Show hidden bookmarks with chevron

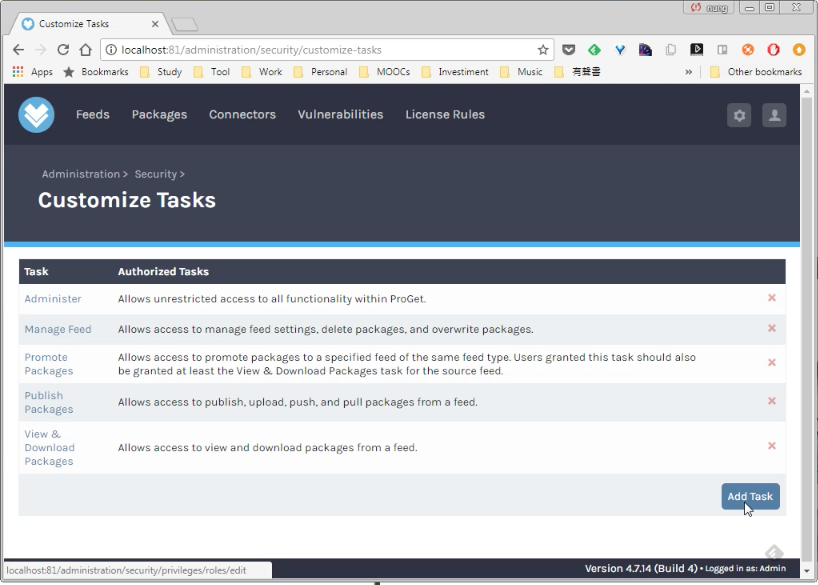(x=689, y=72)
